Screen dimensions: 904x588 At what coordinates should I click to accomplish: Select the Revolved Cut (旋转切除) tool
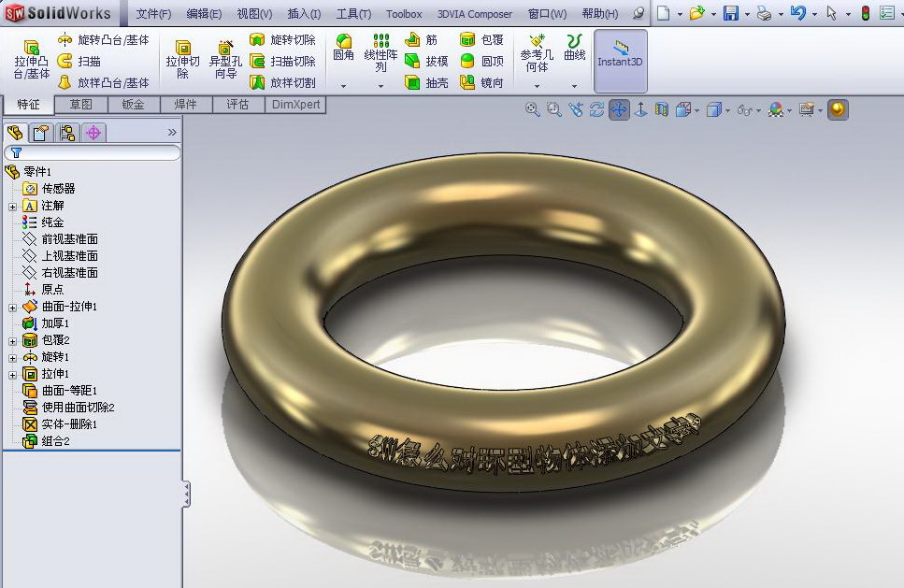[282, 40]
